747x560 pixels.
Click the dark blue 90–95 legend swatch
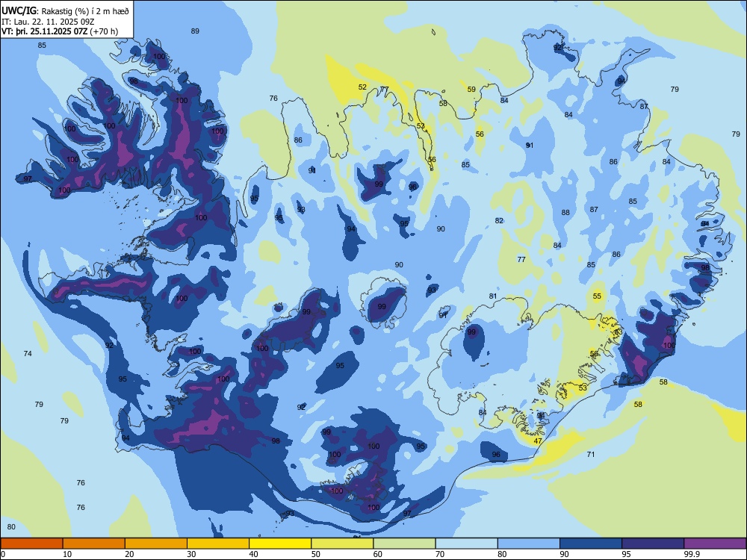coord(591,544)
